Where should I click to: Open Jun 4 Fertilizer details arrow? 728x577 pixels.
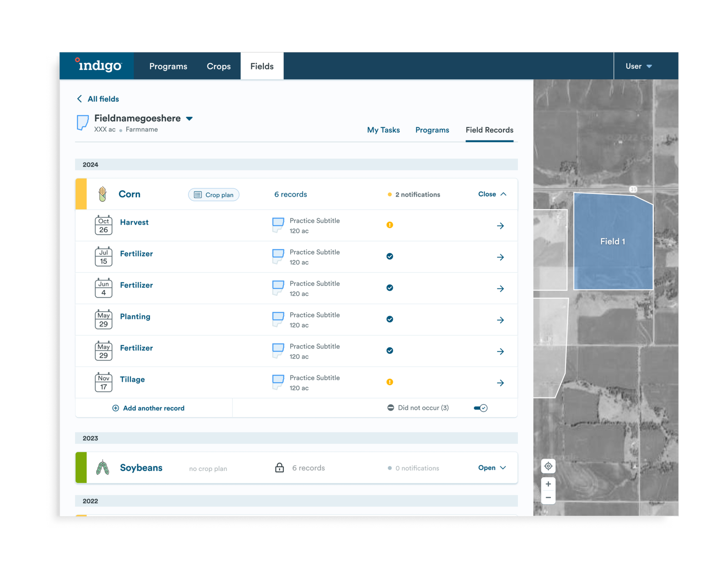coord(501,289)
